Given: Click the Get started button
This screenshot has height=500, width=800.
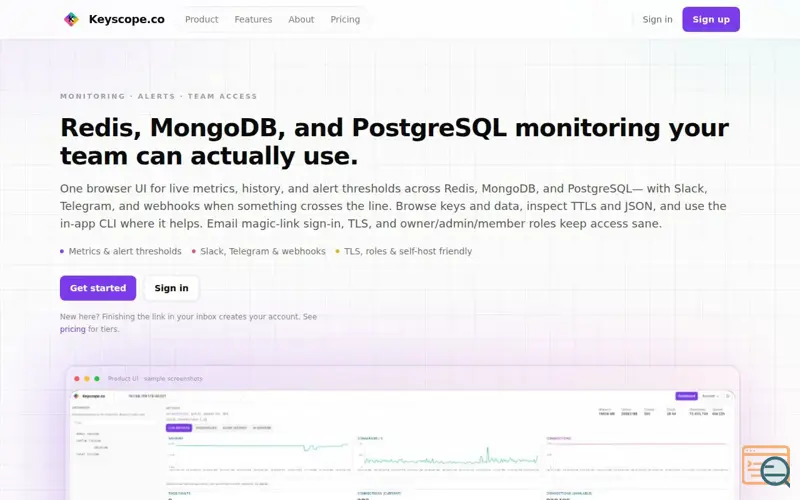Looking at the screenshot, I should pos(98,288).
